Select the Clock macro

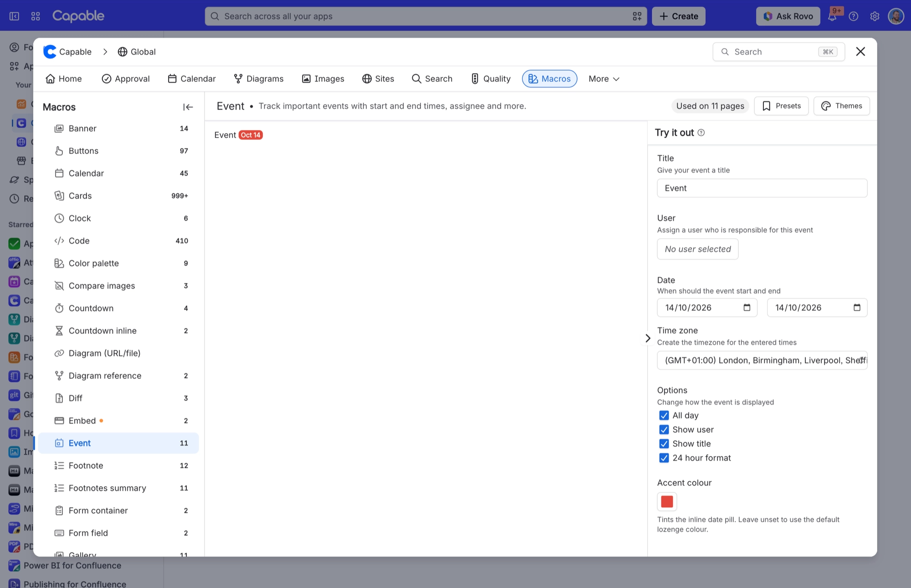[118, 218]
